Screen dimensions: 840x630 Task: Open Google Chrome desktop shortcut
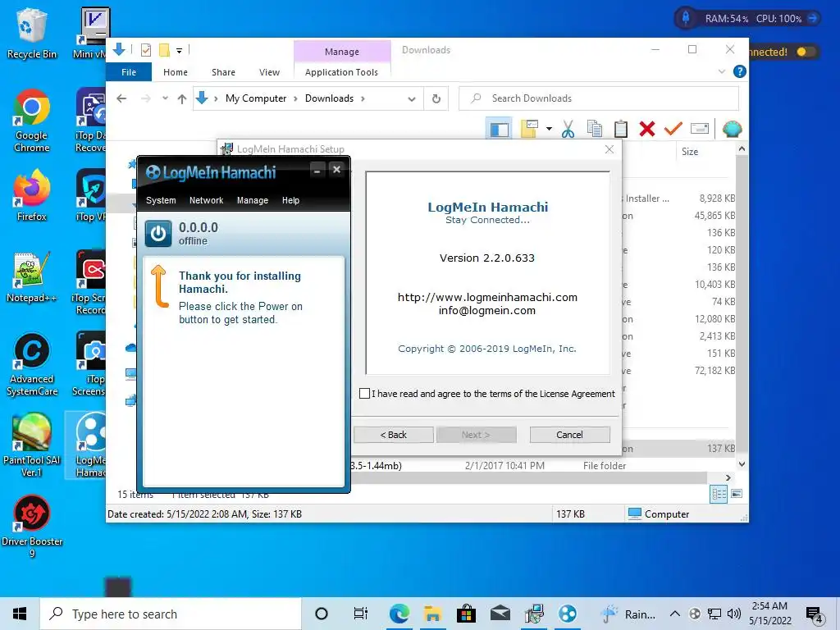click(x=31, y=121)
